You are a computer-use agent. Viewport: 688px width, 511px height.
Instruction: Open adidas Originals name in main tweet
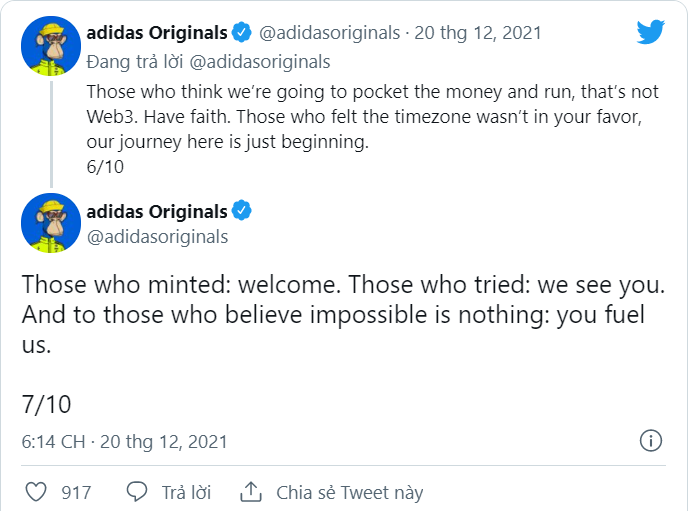157,211
